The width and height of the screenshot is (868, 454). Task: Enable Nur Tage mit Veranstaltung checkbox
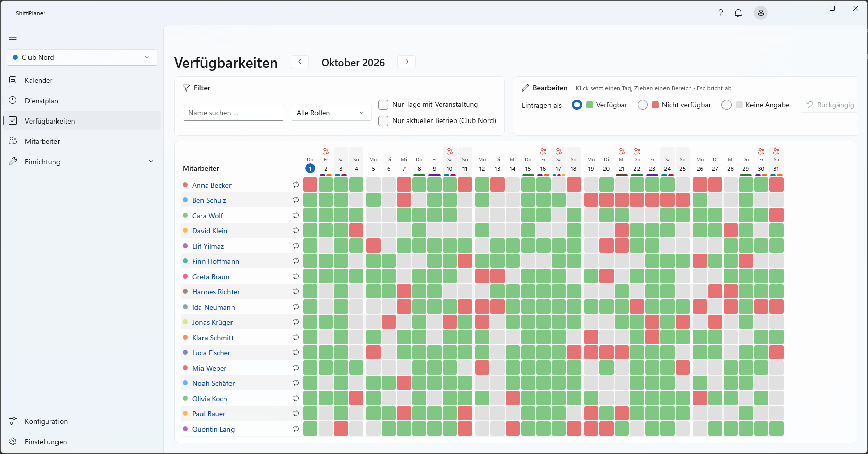(383, 105)
